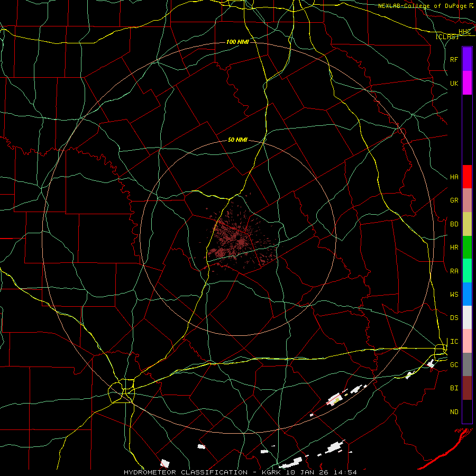Viewport: 476px width, 476px height.
Task: Click the HA red legend swatch
Action: (467, 177)
